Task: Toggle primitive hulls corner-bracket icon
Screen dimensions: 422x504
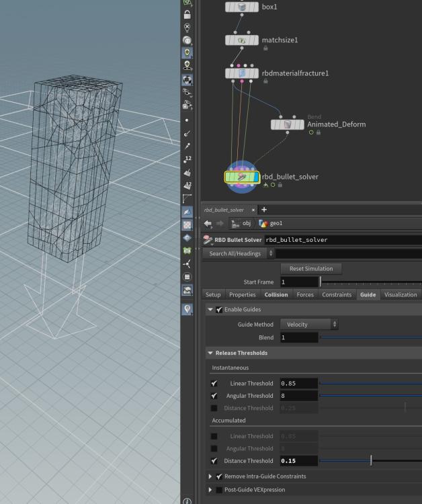Action: (187, 199)
